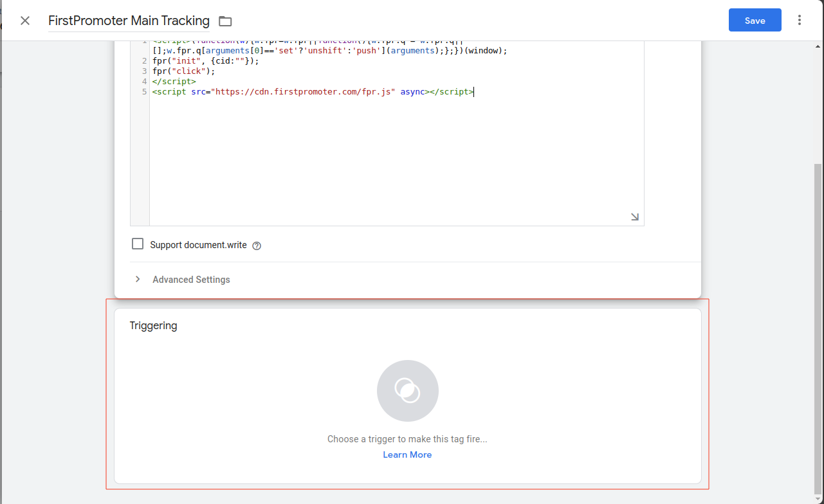The image size is (824, 504).
Task: Click the circular trigger chooser icon
Action: [x=408, y=391]
